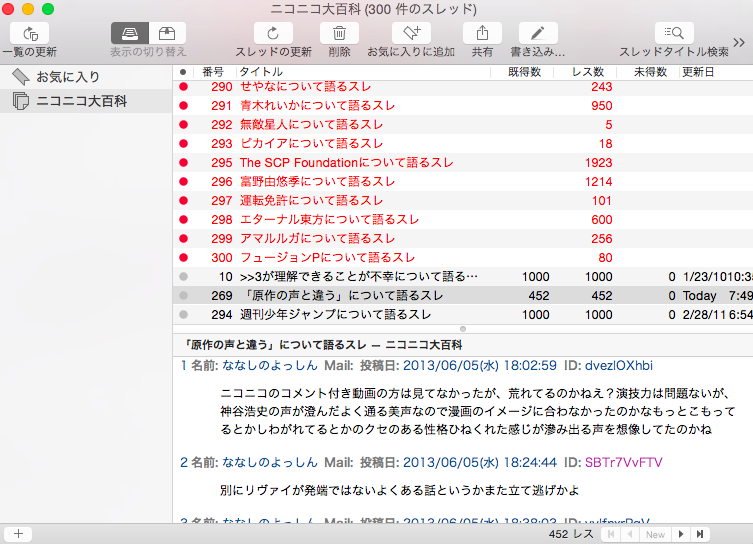The image size is (753, 544).
Task: Select thread 269 「原作の声と違う」
Action: (463, 296)
